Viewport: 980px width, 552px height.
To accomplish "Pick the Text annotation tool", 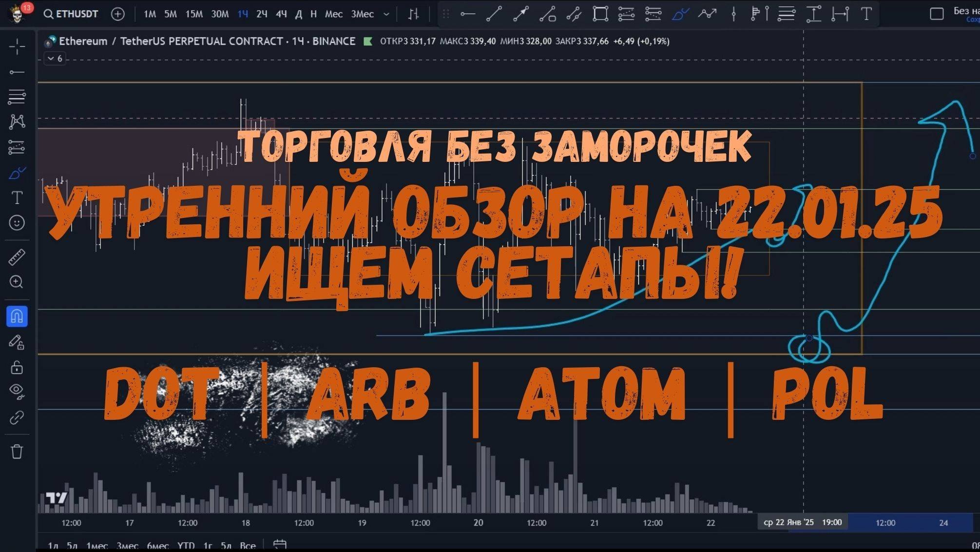I will (17, 197).
